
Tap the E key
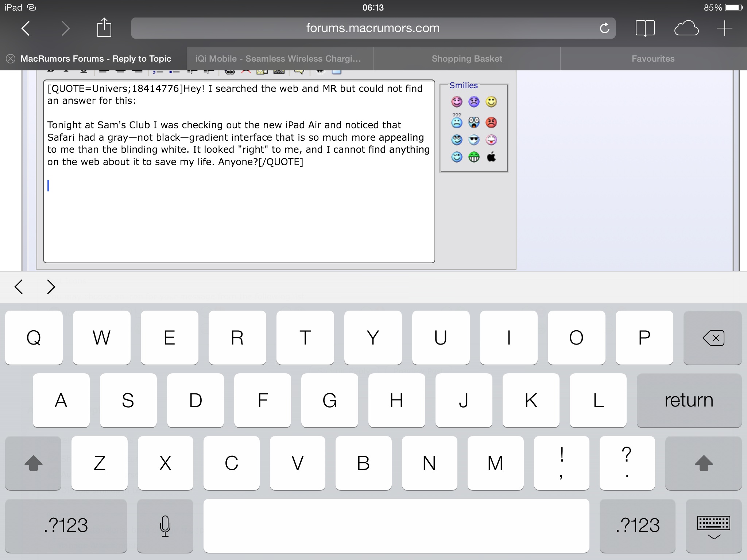tap(170, 338)
